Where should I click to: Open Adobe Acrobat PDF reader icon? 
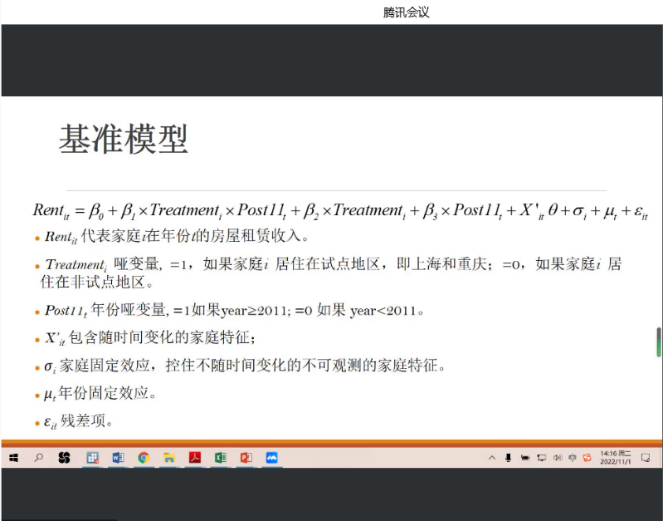point(196,457)
